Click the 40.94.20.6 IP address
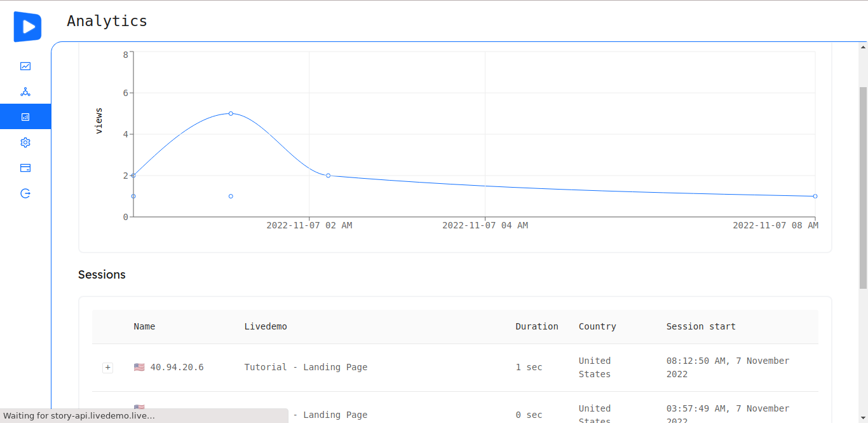 click(177, 367)
